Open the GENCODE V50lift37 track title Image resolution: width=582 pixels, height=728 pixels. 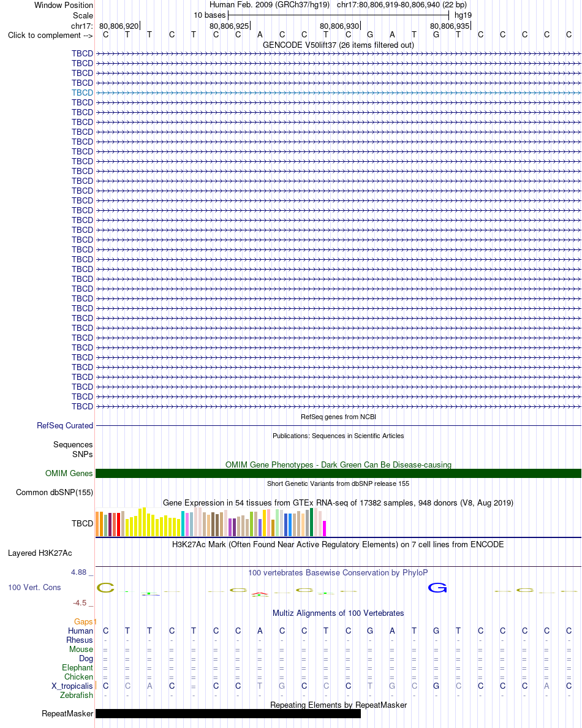pyautogui.click(x=338, y=45)
